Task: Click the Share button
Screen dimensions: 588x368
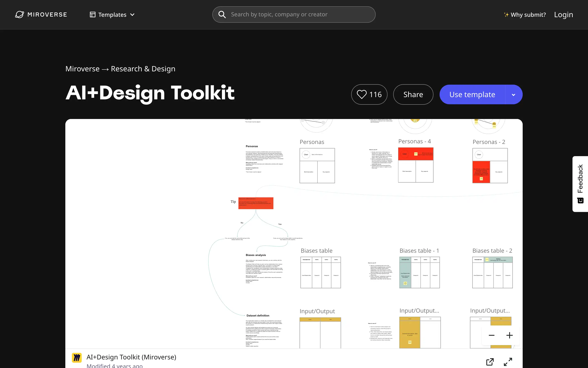Action: coord(413,94)
